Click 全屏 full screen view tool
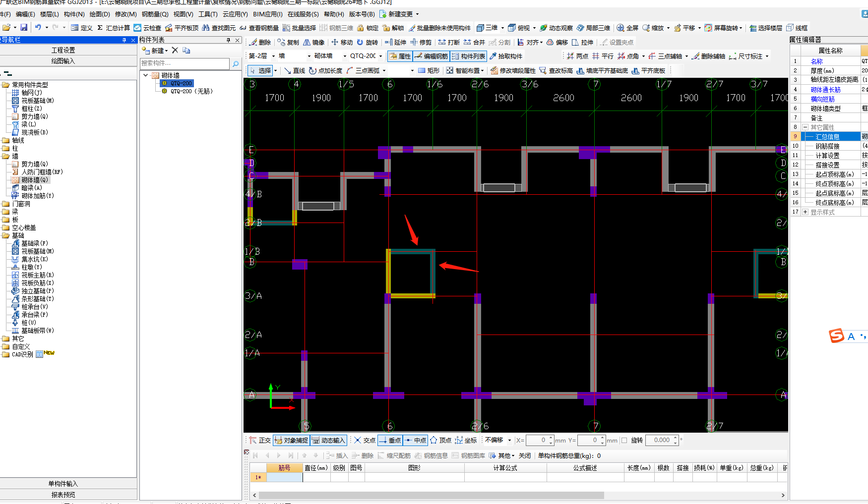The width and height of the screenshot is (868, 504). (627, 28)
